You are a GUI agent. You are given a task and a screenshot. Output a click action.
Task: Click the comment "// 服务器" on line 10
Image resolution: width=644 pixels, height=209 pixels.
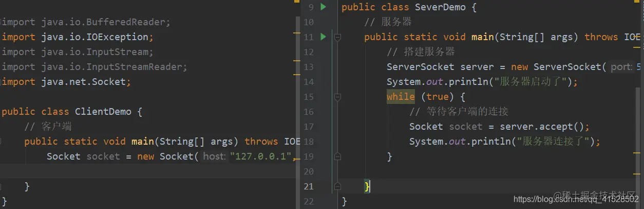click(x=388, y=22)
